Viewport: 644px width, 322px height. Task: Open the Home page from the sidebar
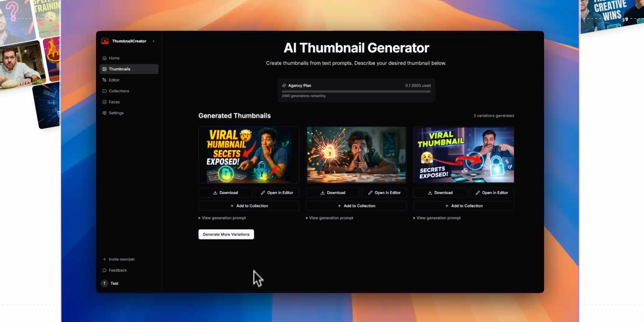click(114, 58)
